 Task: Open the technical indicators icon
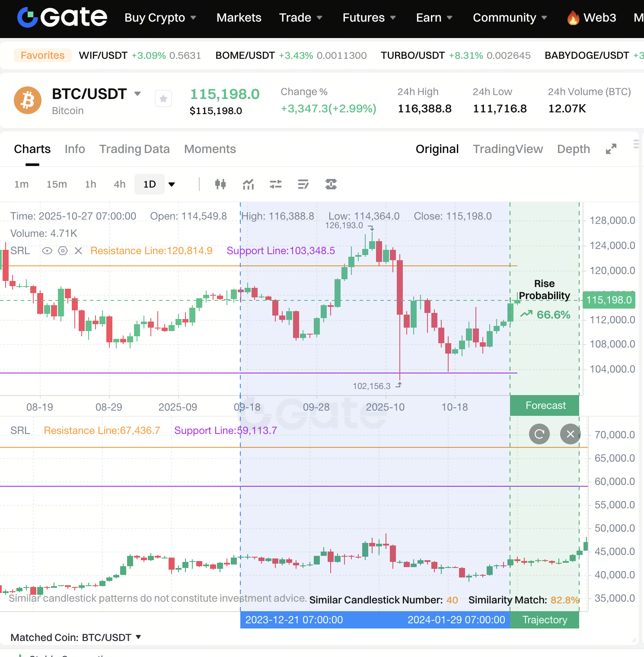(248, 185)
